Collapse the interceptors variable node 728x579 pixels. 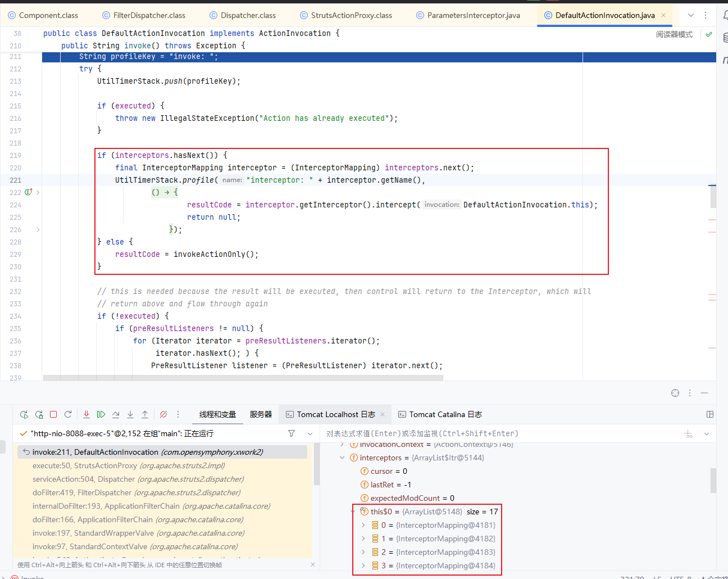tap(342, 458)
